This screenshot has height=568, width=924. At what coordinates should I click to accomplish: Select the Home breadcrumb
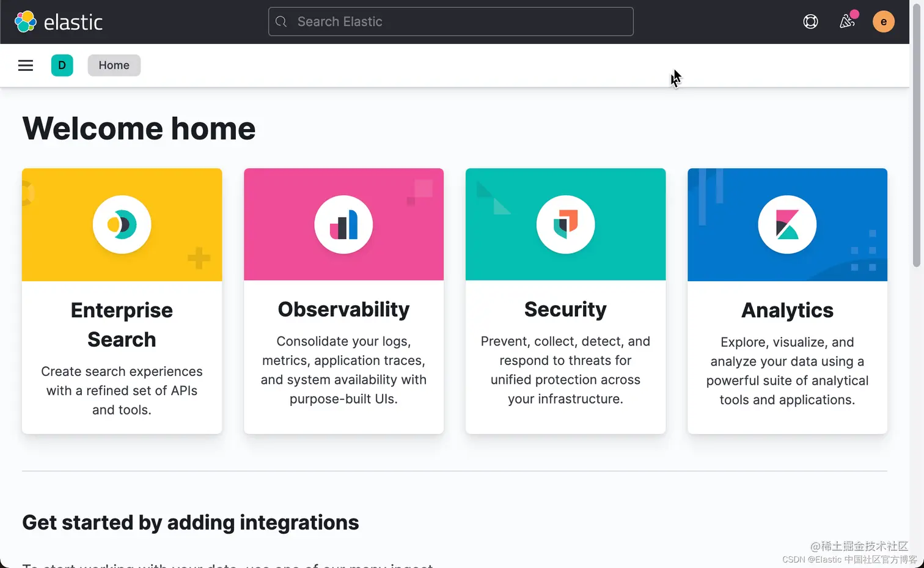pos(114,65)
